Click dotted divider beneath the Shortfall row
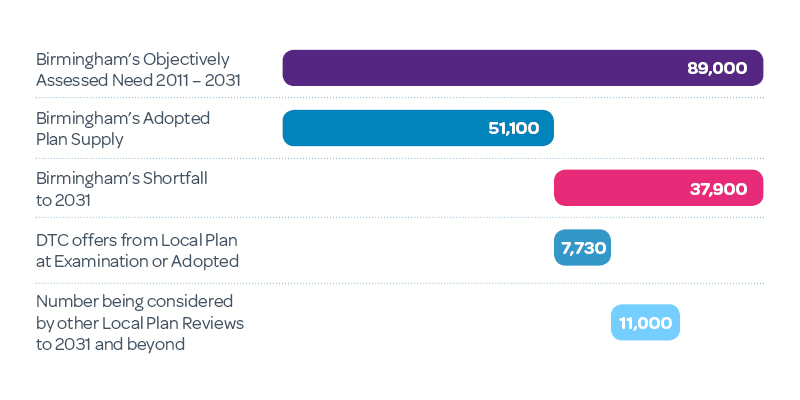The width and height of the screenshot is (800, 400). (400, 218)
